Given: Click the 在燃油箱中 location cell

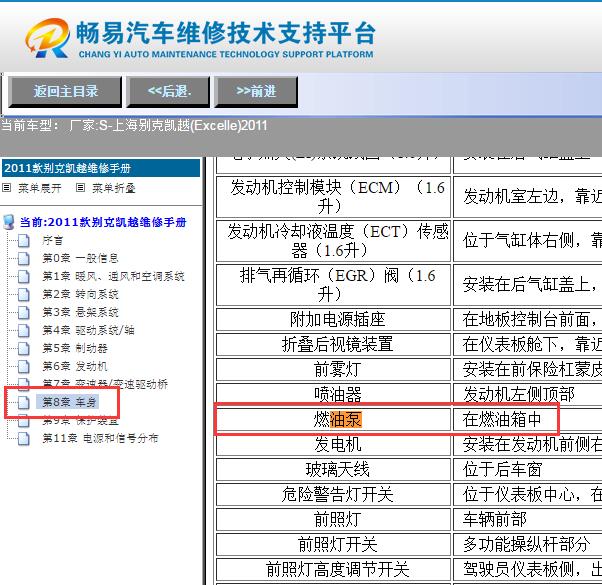Looking at the screenshot, I should [528, 419].
